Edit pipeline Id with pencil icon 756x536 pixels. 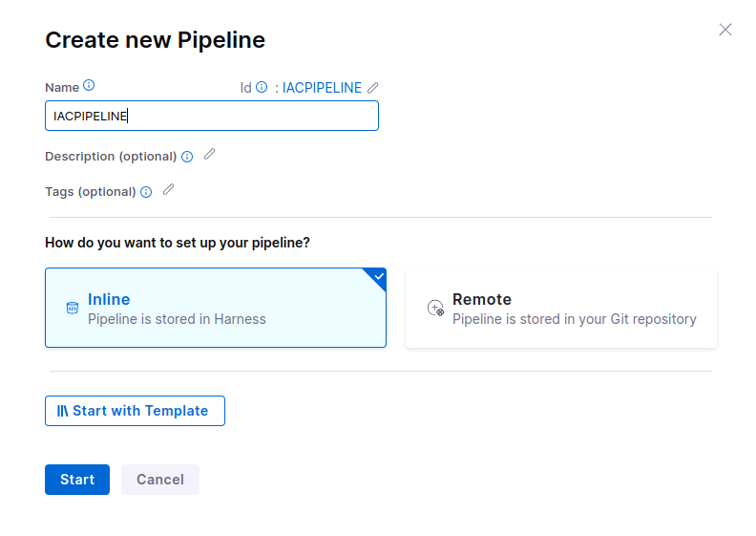373,87
